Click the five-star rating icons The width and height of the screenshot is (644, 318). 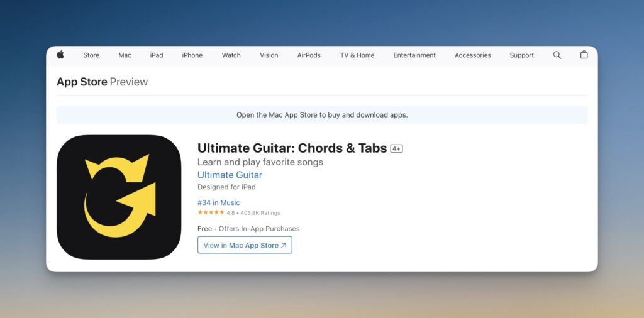211,212
